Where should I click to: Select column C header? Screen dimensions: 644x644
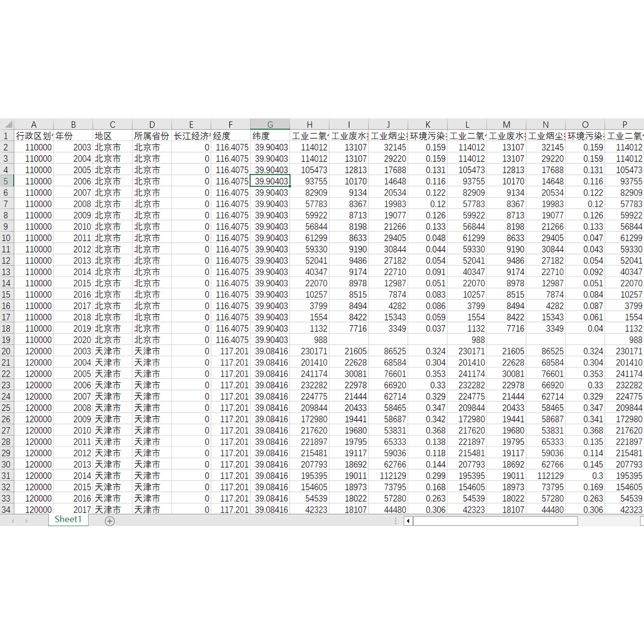[112, 124]
